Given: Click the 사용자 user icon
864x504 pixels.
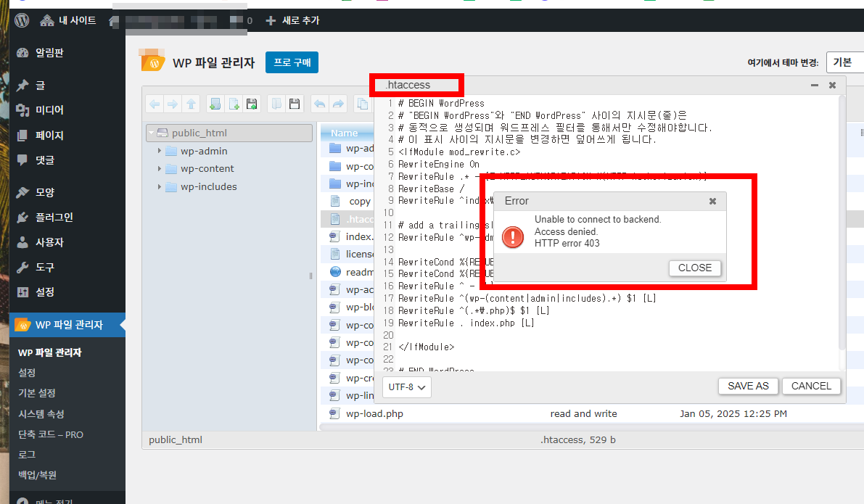Looking at the screenshot, I should pyautogui.click(x=22, y=241).
